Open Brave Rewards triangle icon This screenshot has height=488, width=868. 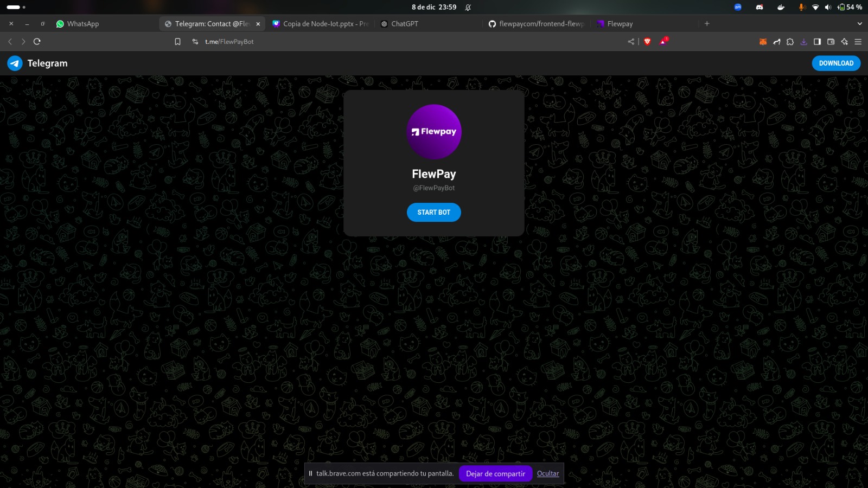(x=664, y=41)
